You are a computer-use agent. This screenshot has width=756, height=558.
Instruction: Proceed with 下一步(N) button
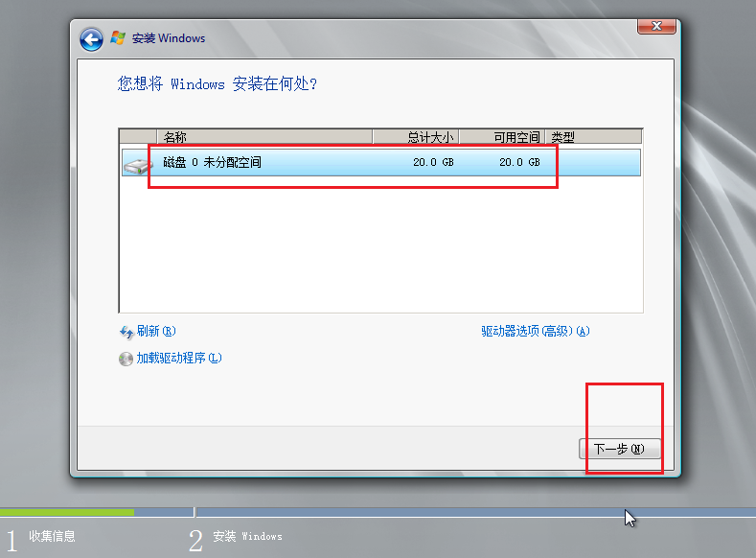620,449
